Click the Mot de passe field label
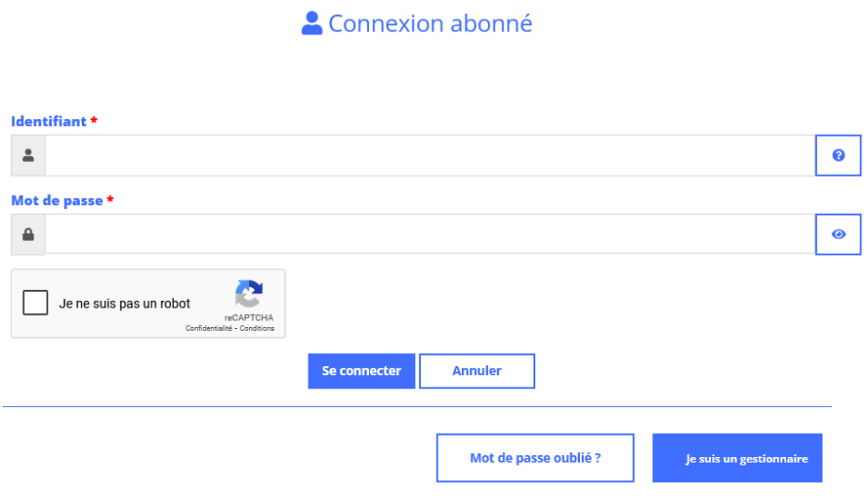 [x=57, y=201]
